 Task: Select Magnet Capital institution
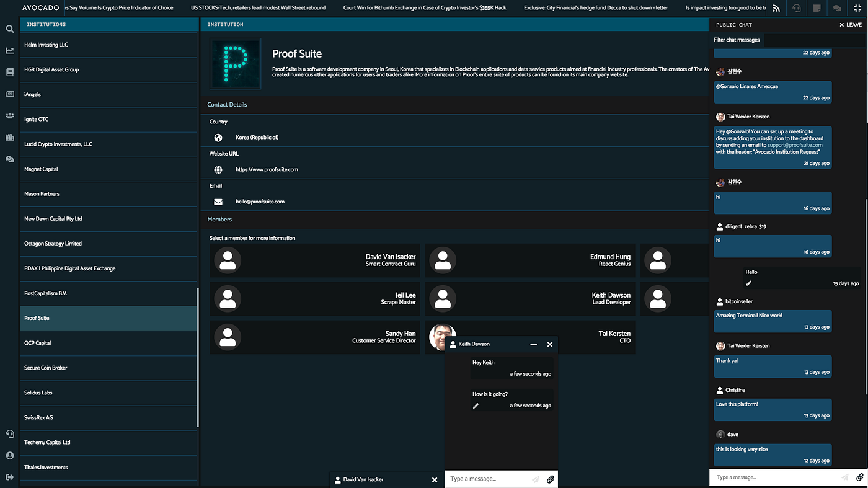pyautogui.click(x=108, y=169)
